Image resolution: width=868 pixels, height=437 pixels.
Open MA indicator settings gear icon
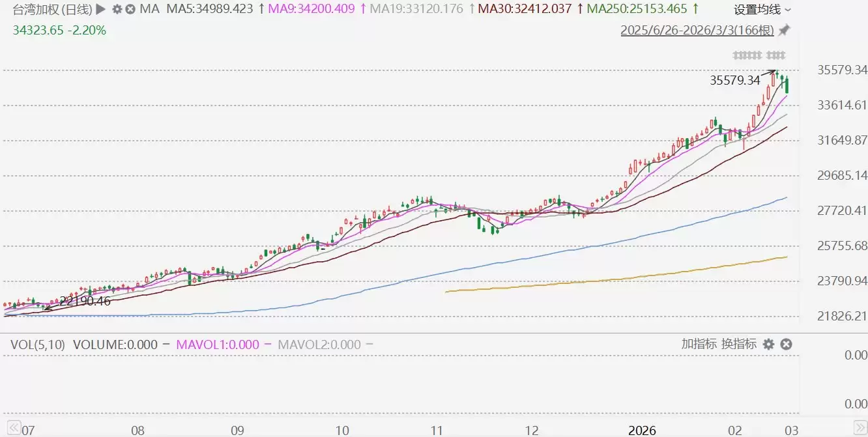[117, 9]
